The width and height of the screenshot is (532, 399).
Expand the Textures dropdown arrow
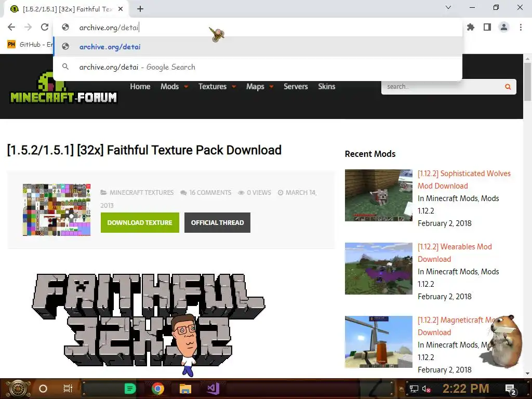tap(234, 87)
